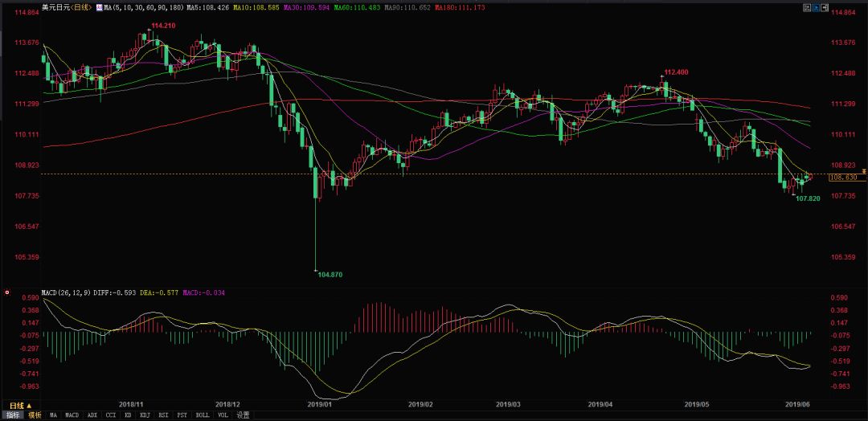
Task: Click the MA30:109.594 legend value
Action: pos(307,8)
